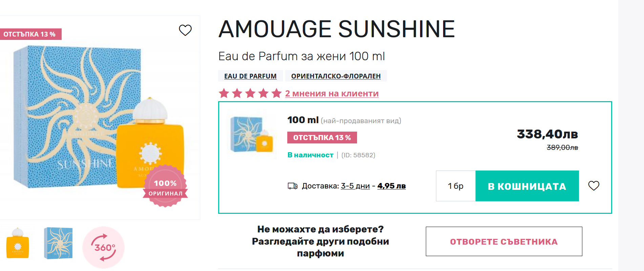Click the 100% ОРИГИНАЛ badge

tap(165, 186)
